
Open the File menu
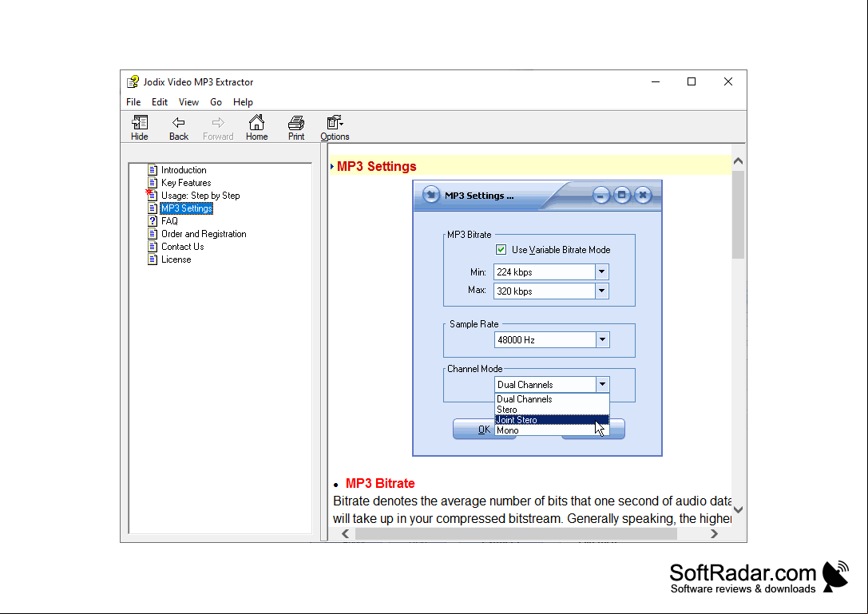click(133, 102)
